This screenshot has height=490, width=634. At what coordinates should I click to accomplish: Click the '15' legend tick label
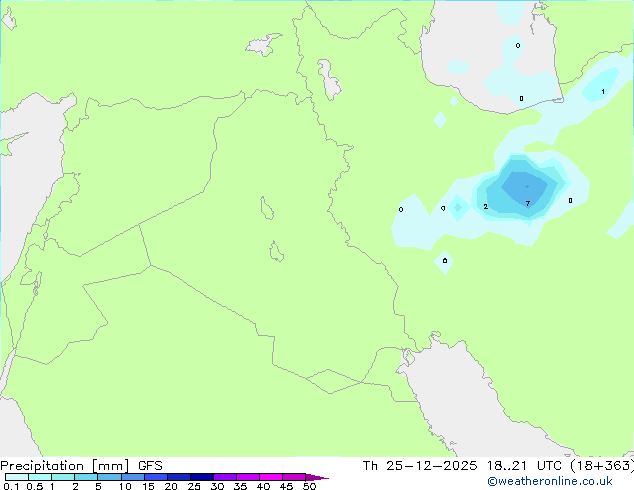coord(148,486)
